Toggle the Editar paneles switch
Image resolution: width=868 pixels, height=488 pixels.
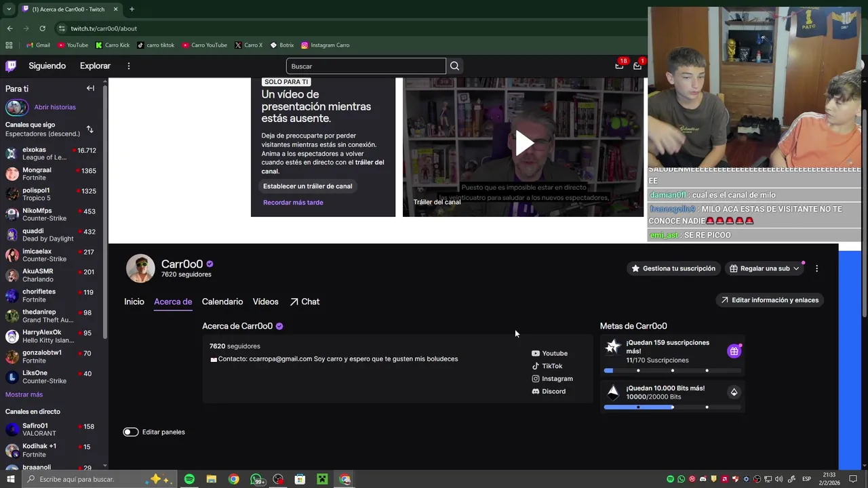pos(131,432)
